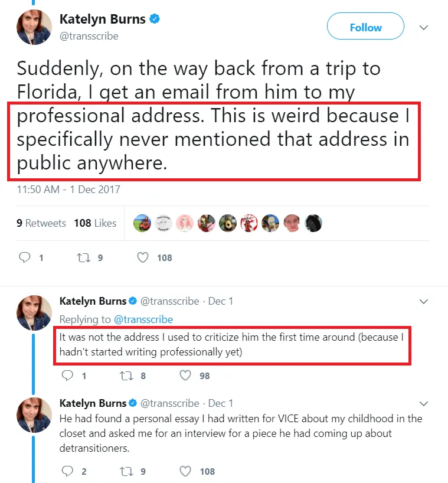
Task: Open the 11:50 AM - 1 Dec 2017 timestamp
Action: [x=68, y=190]
